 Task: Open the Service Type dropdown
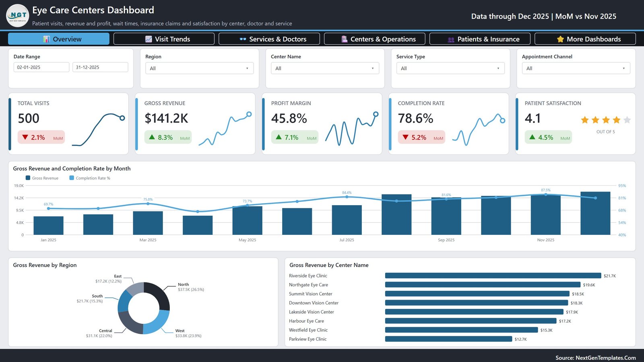pos(451,68)
